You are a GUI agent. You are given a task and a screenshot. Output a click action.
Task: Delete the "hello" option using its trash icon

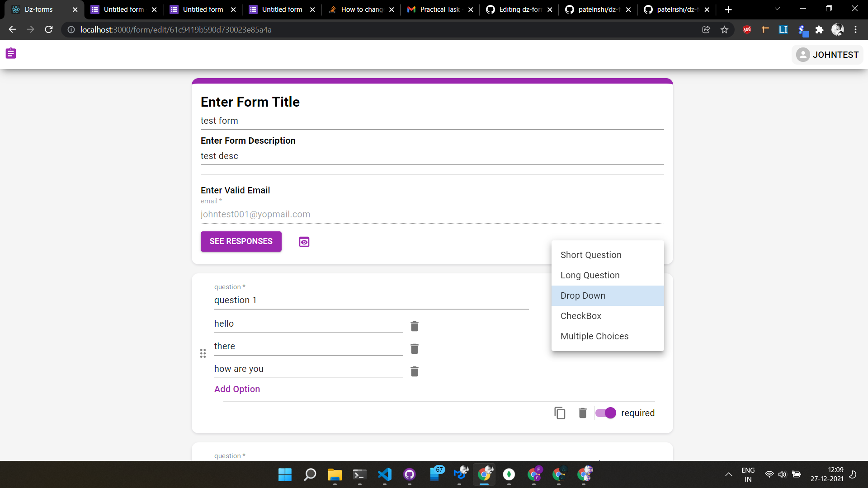point(414,326)
